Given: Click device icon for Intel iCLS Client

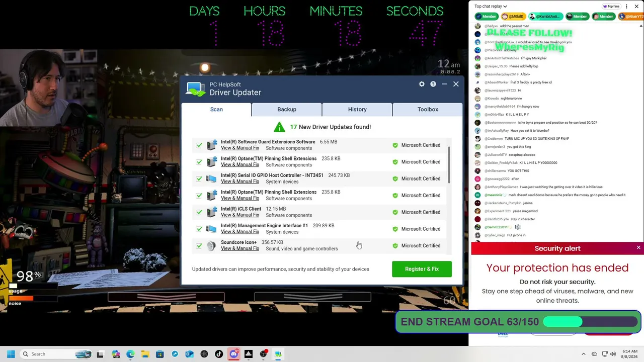Looking at the screenshot, I should click(x=212, y=212).
